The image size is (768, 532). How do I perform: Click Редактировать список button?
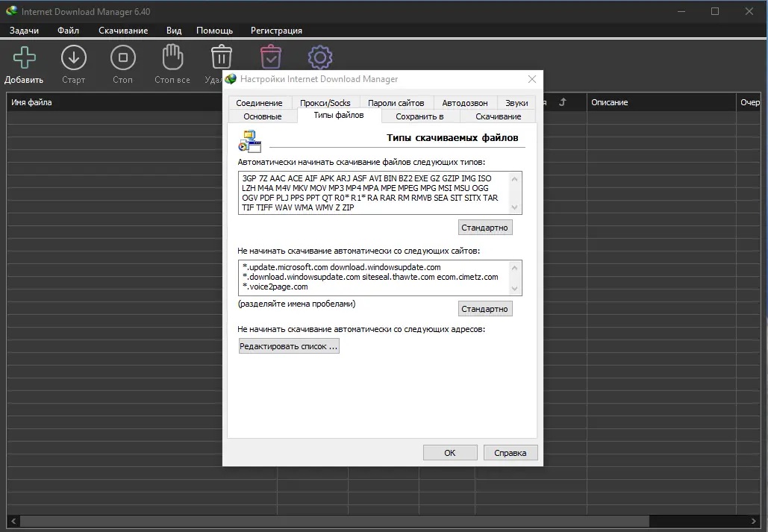[x=289, y=346]
